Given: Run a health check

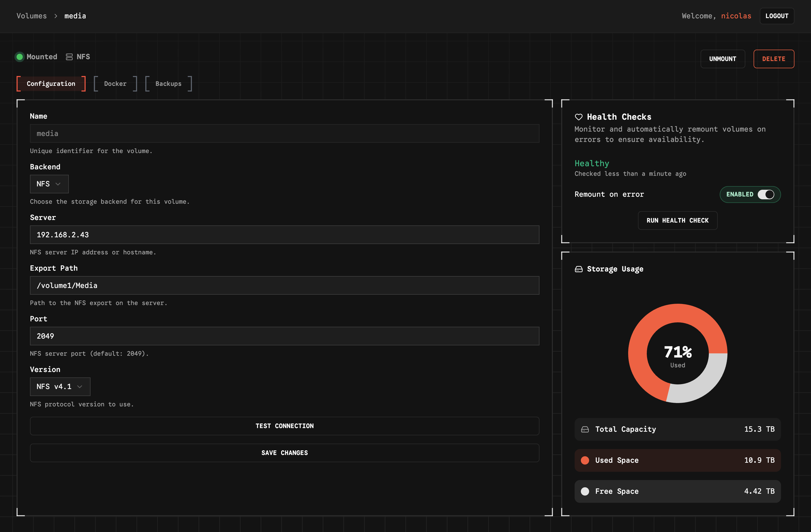Looking at the screenshot, I should 677,220.
